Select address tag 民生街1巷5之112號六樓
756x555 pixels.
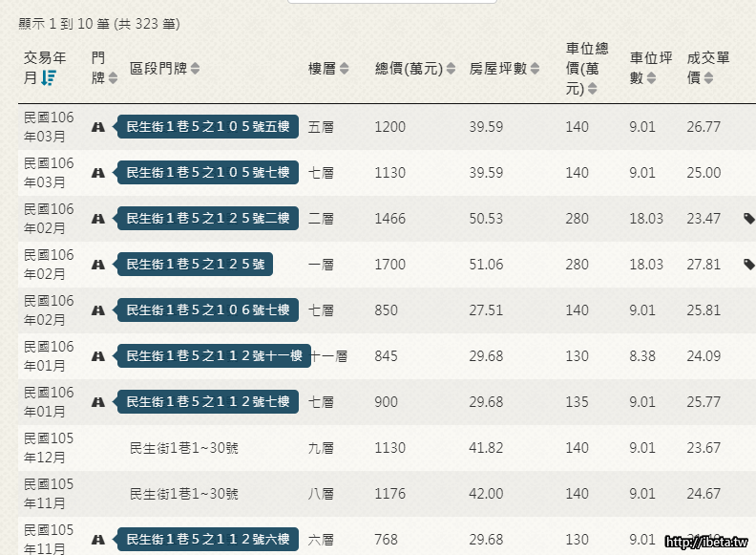click(x=206, y=540)
